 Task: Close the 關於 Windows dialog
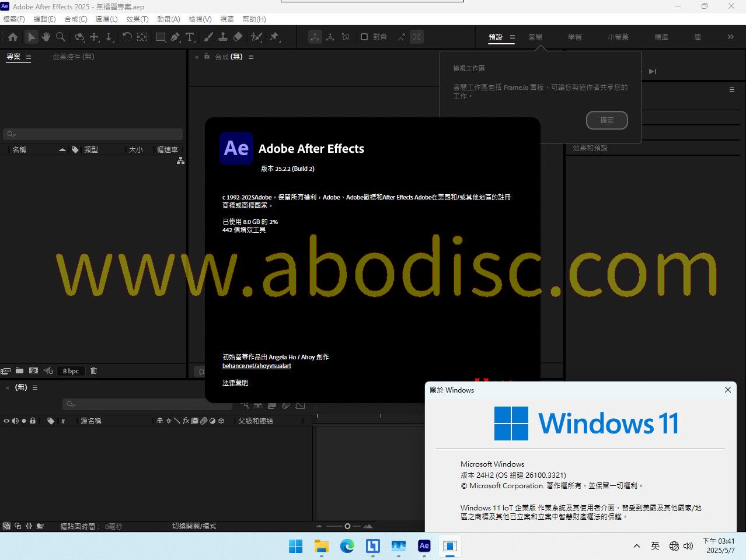pyautogui.click(x=727, y=390)
